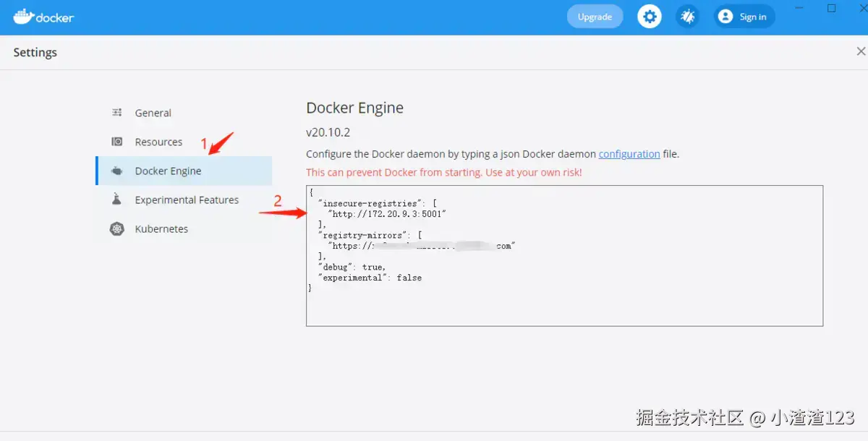
Task: Click the Resources camera icon
Action: (x=117, y=142)
